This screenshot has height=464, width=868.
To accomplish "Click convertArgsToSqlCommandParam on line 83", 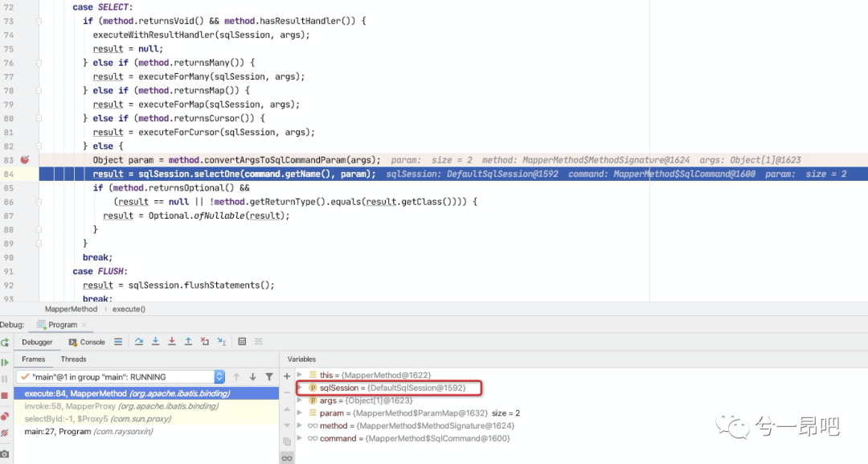I will click(275, 160).
